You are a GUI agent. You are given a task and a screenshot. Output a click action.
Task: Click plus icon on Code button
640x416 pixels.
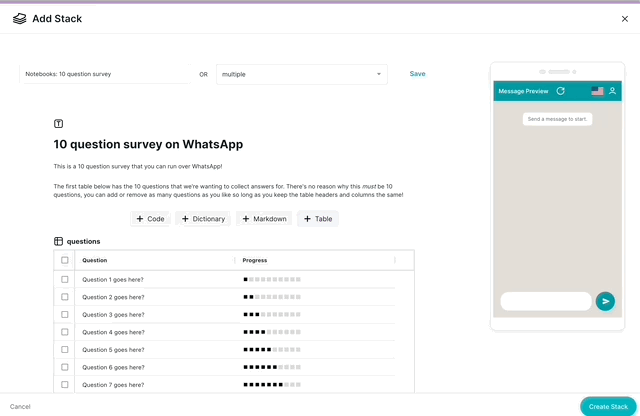[x=140, y=219]
